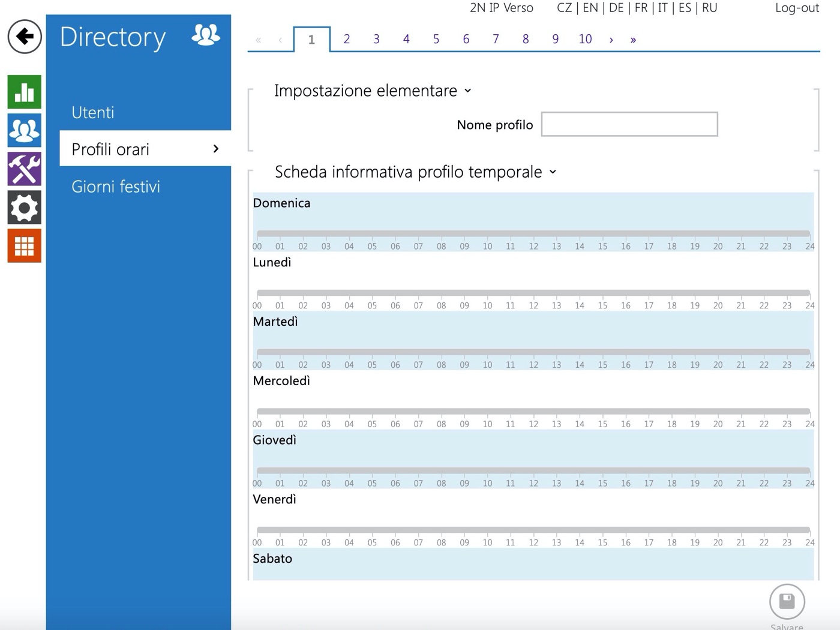840x630 pixels.
Task: Click the Venerdì time slider bar
Action: 533,530
